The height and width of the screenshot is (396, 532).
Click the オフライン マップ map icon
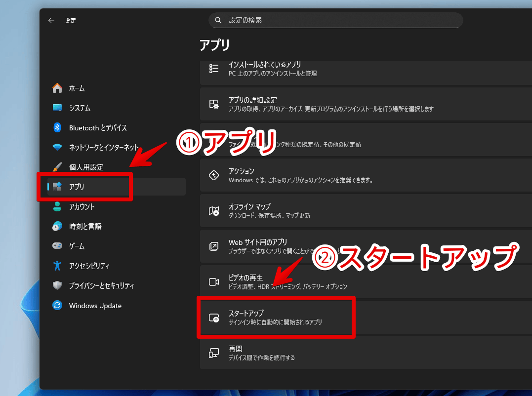[x=214, y=211]
